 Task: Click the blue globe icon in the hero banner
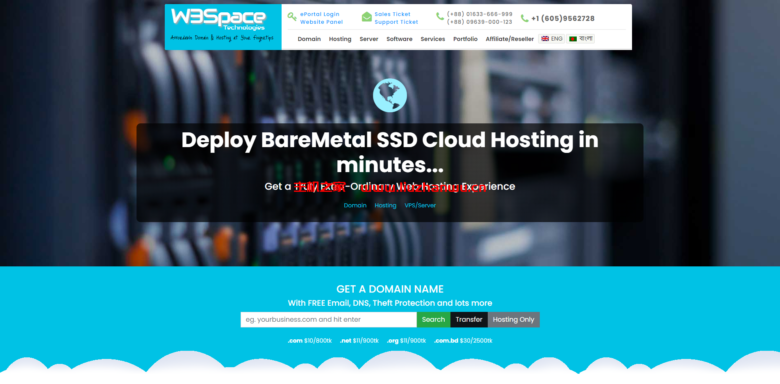[390, 95]
